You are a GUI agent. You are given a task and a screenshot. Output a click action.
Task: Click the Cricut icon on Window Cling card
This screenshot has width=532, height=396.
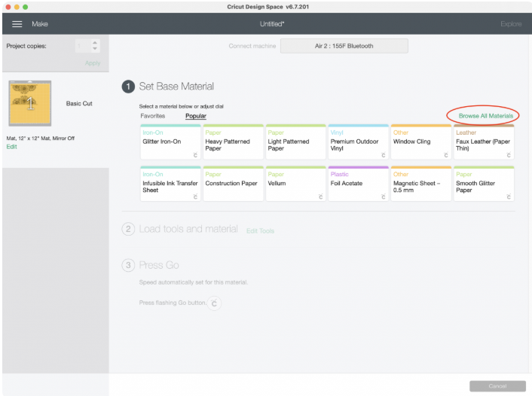446,155
